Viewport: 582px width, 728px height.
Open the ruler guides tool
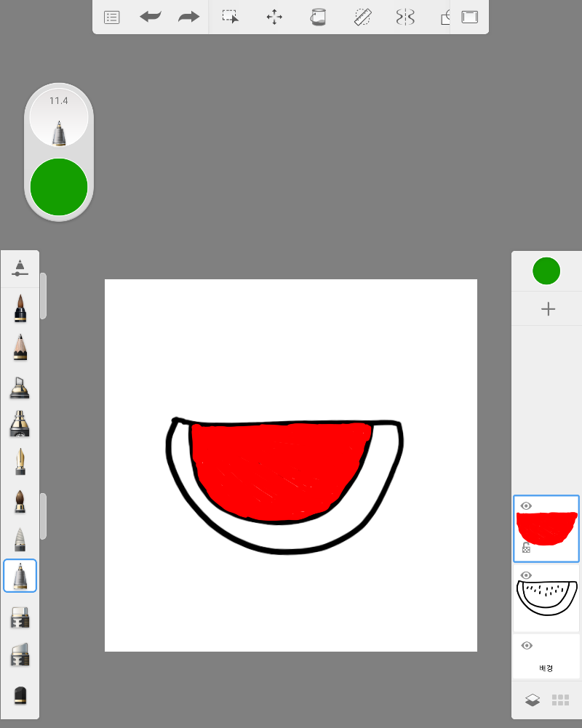pyautogui.click(x=362, y=17)
